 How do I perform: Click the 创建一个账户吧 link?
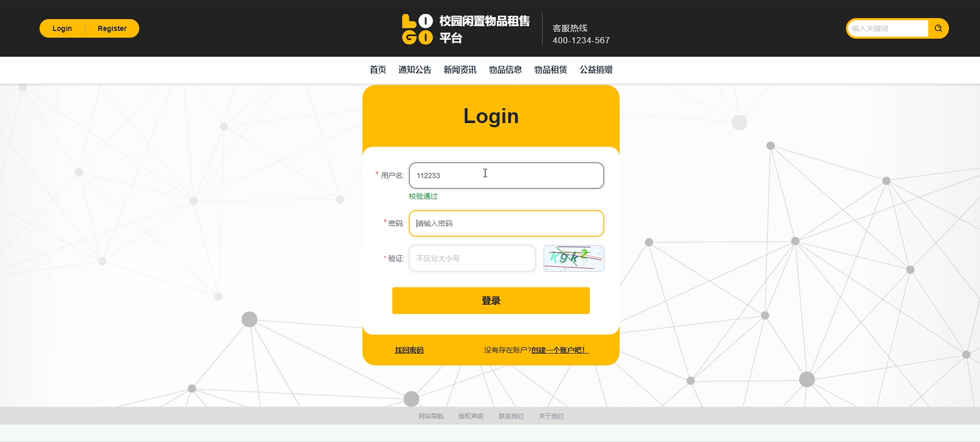click(559, 350)
